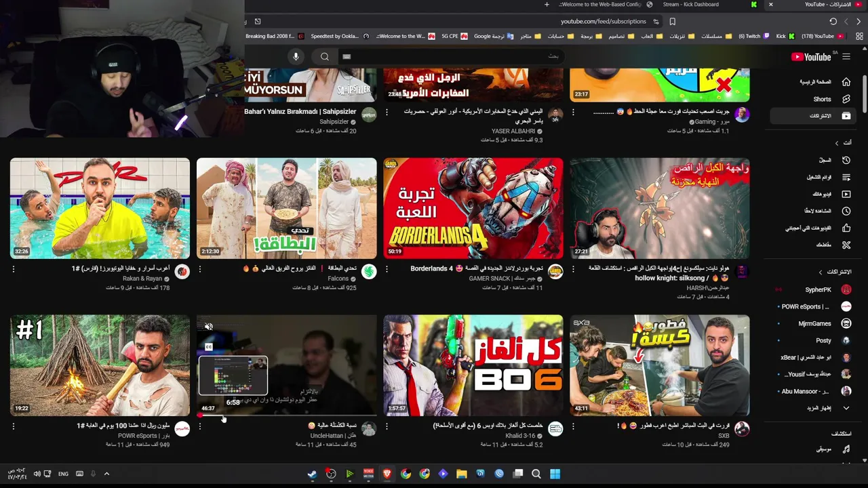Open Steam from the taskbar
The height and width of the screenshot is (488, 868).
coord(312,474)
